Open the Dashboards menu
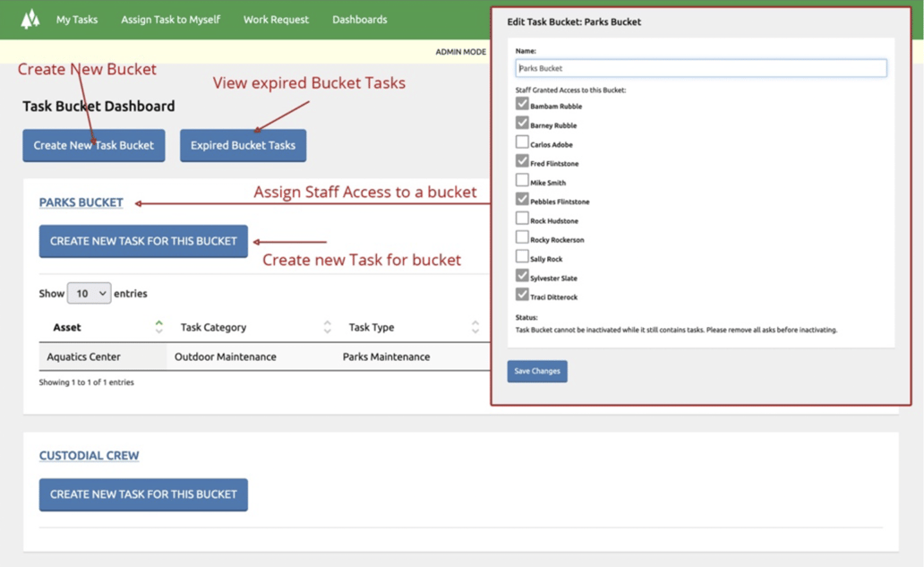 pyautogui.click(x=359, y=19)
